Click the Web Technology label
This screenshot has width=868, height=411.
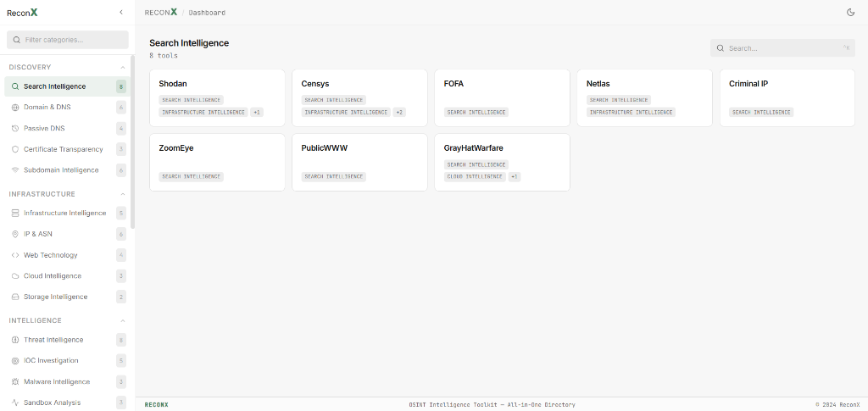tap(50, 255)
